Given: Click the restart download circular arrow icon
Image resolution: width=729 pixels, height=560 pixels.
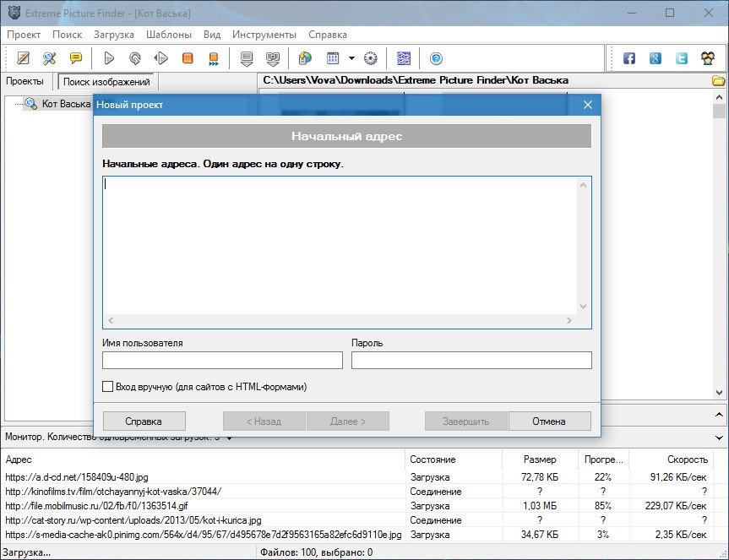Looking at the screenshot, I should 135,58.
